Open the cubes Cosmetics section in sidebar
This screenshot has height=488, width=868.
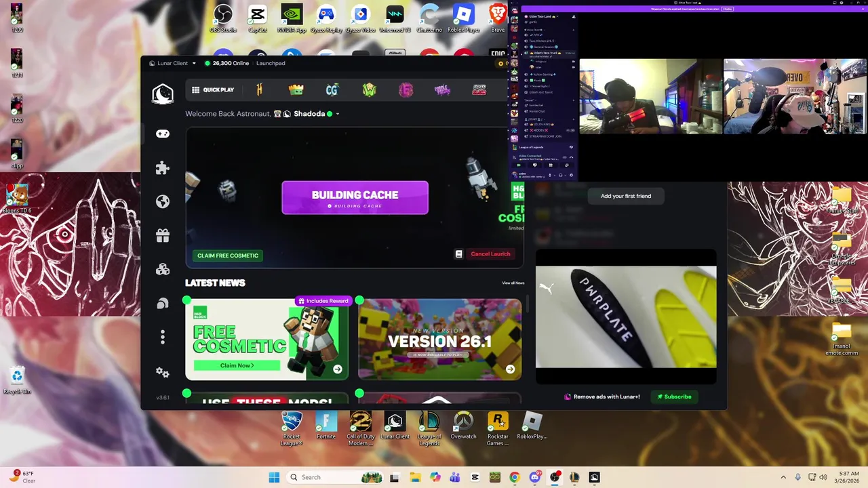click(x=163, y=269)
